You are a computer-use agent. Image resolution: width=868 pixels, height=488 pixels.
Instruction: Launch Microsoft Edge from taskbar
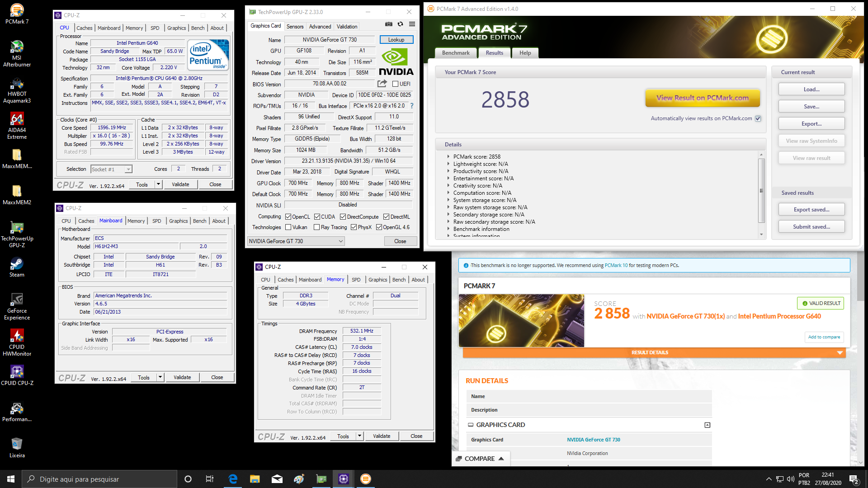coord(233,479)
